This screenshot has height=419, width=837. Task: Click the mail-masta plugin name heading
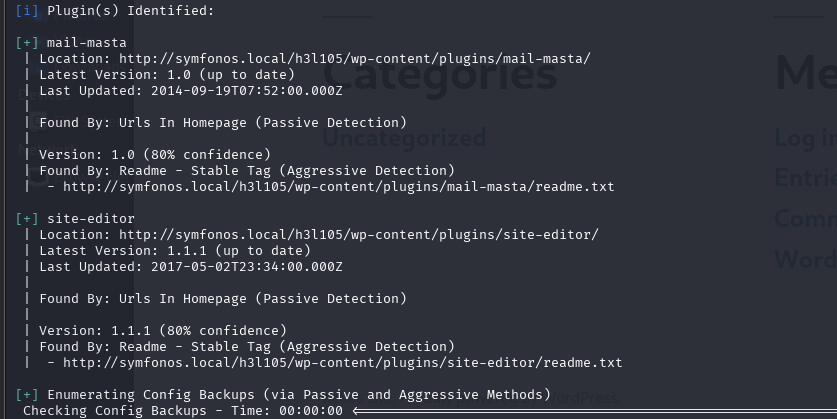pos(86,43)
